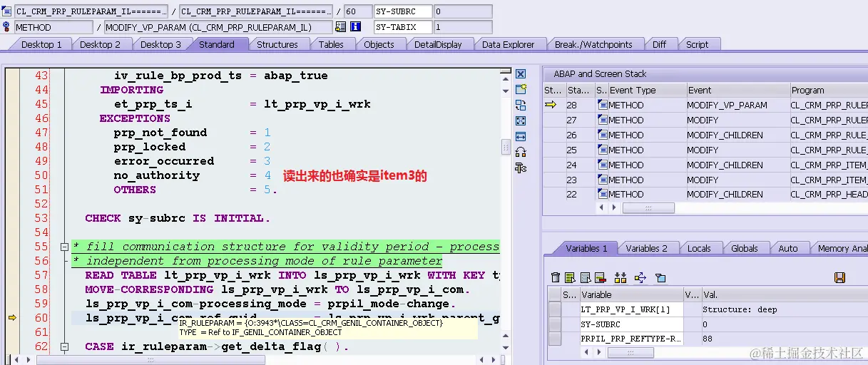Image resolution: width=868 pixels, height=365 pixels.
Task: Switch to the Desktop 1 tab
Action: (41, 44)
